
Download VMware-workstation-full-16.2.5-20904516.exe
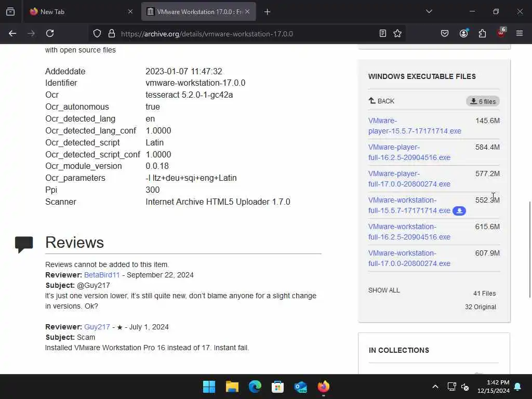pos(409,232)
